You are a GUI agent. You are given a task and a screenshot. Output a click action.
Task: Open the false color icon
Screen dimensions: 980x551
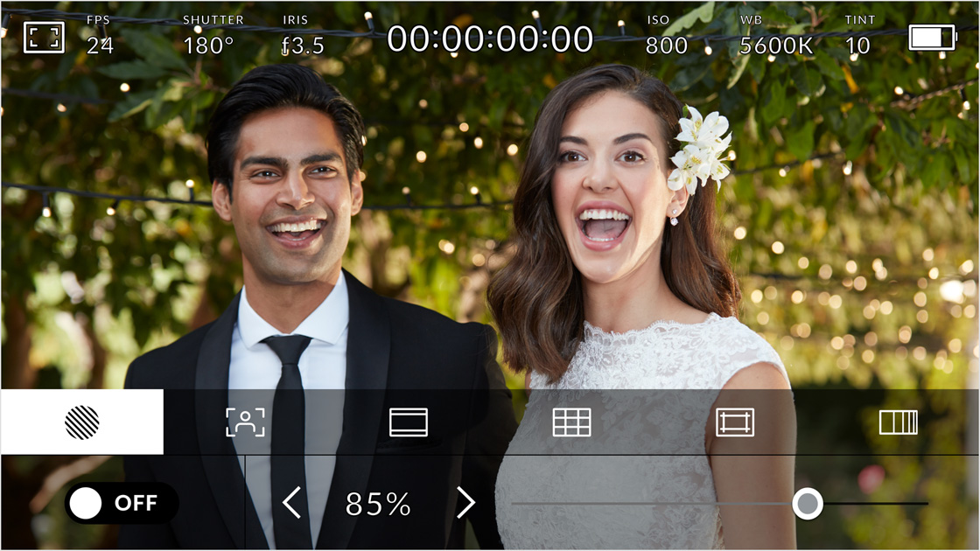pyautogui.click(x=898, y=422)
